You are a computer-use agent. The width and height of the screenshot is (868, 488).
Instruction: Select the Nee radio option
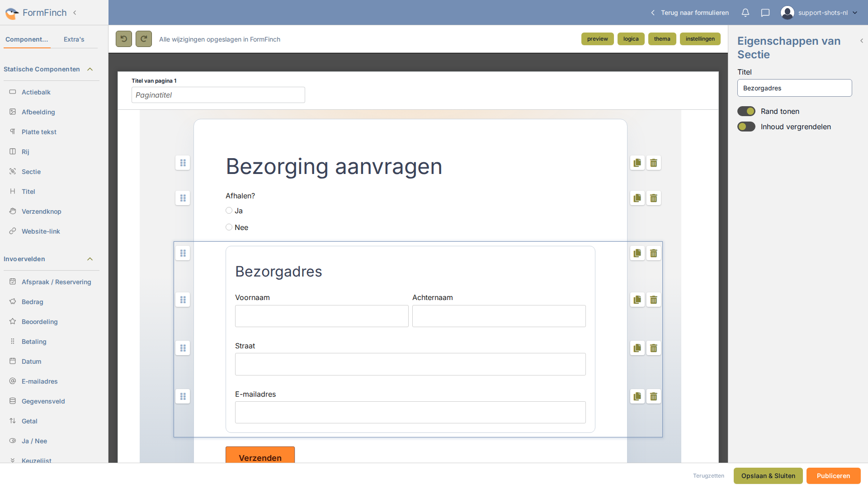point(229,227)
